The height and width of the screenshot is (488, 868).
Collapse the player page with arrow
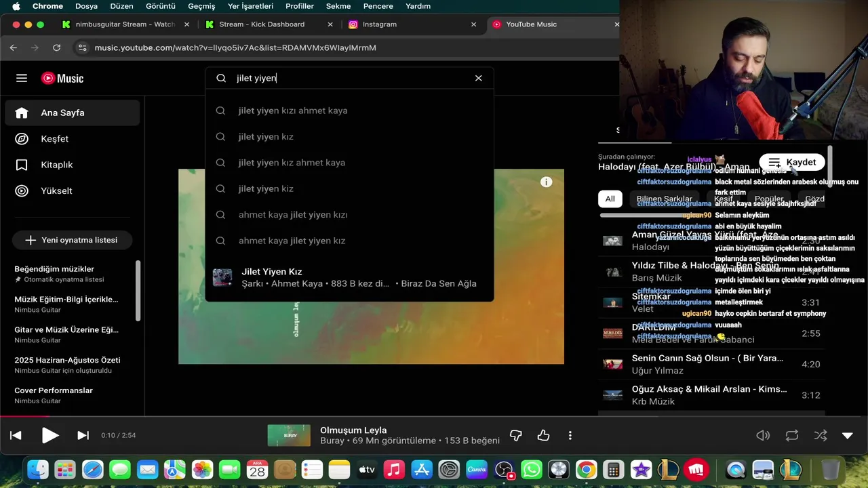(x=847, y=435)
